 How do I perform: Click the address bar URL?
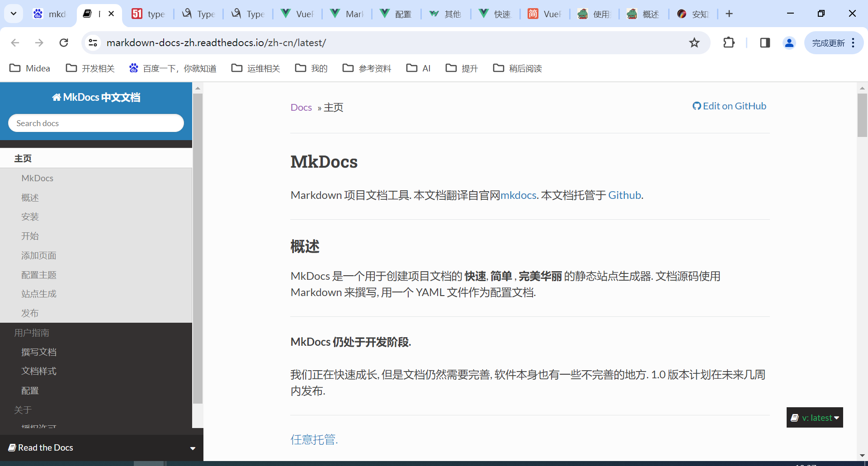216,42
